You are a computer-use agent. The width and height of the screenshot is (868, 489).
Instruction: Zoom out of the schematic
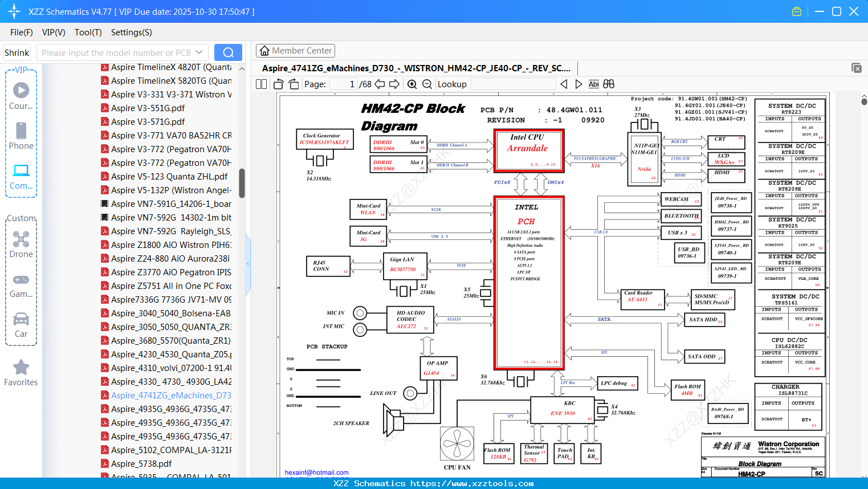(x=427, y=84)
